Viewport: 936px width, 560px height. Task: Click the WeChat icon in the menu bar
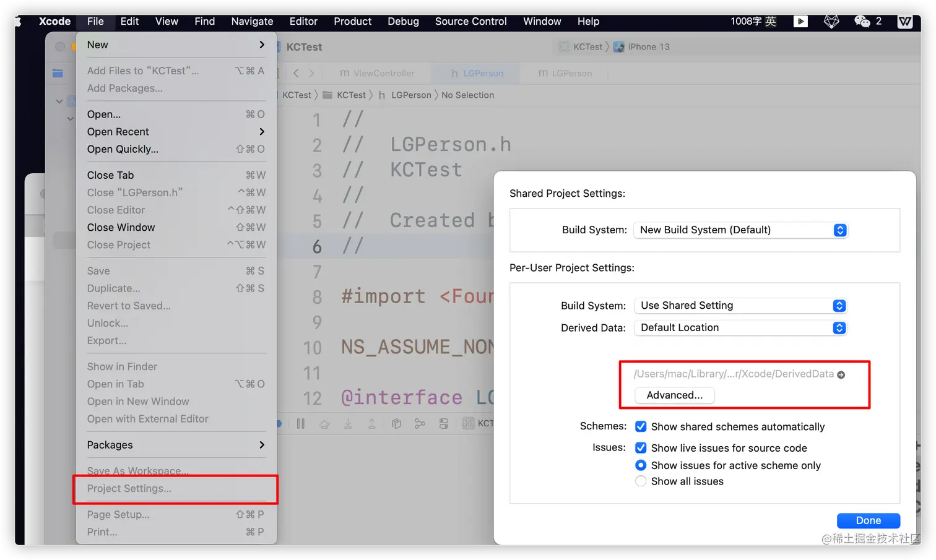pos(862,21)
